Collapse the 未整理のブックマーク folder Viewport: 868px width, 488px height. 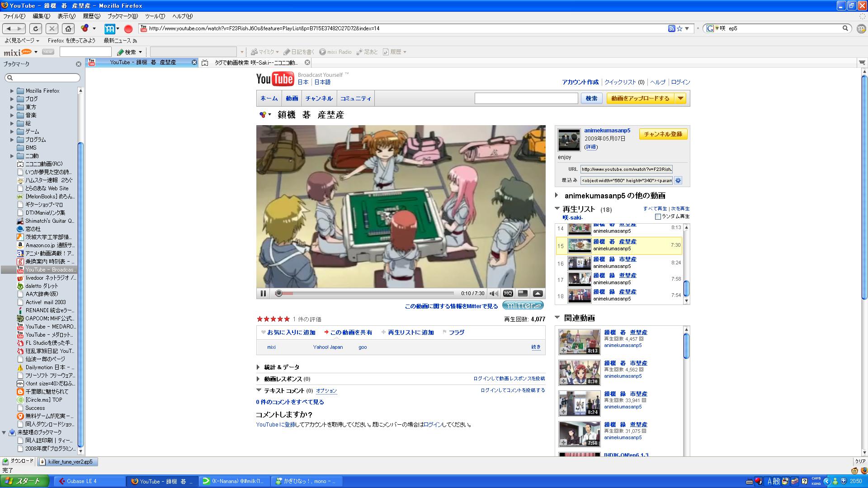coord(4,432)
